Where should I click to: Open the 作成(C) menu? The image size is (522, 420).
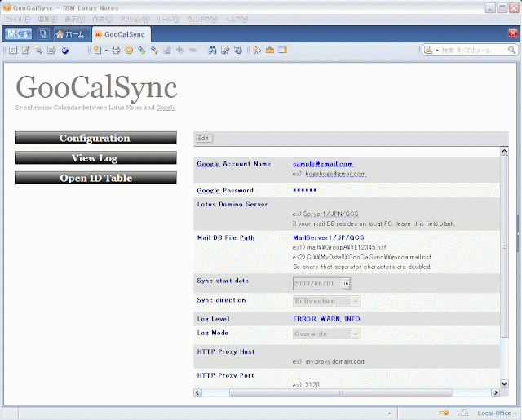[x=103, y=20]
